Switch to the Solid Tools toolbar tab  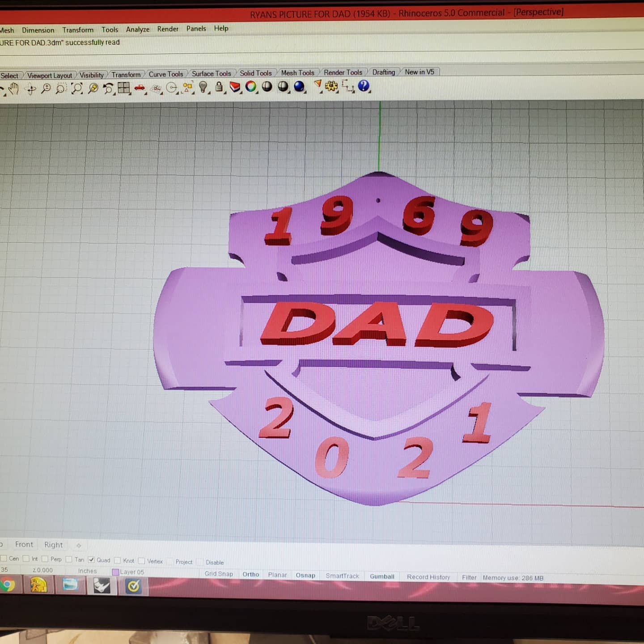(x=255, y=73)
